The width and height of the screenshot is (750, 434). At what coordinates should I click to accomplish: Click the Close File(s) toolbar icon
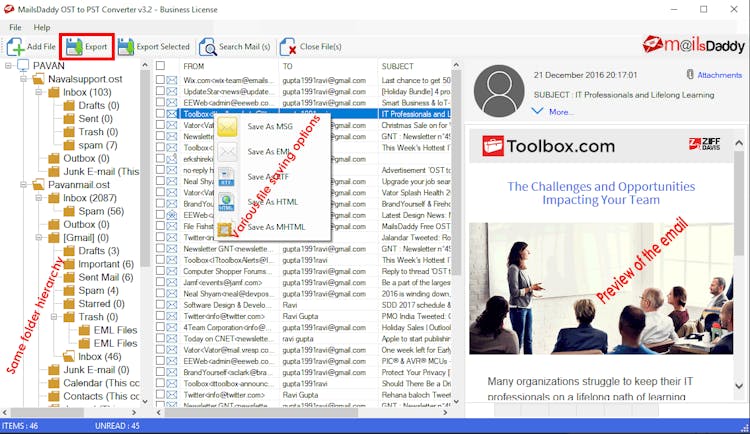pyautogui.click(x=288, y=47)
